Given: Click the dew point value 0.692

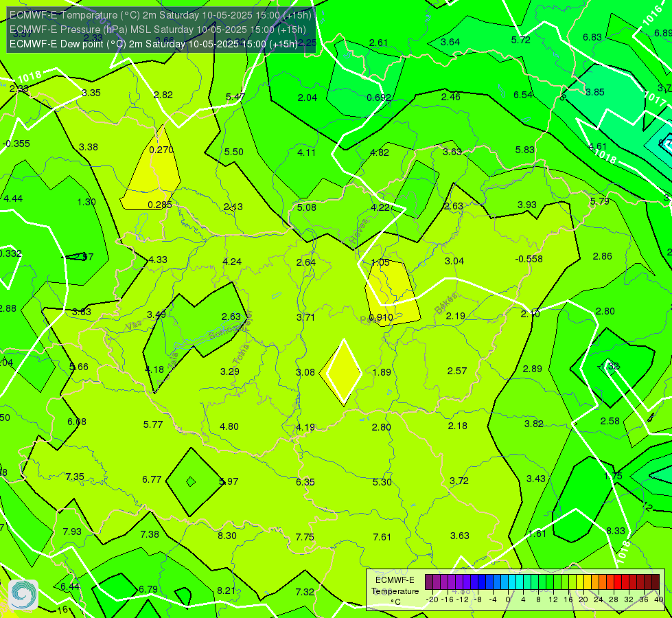Looking at the screenshot, I should click(x=378, y=98).
